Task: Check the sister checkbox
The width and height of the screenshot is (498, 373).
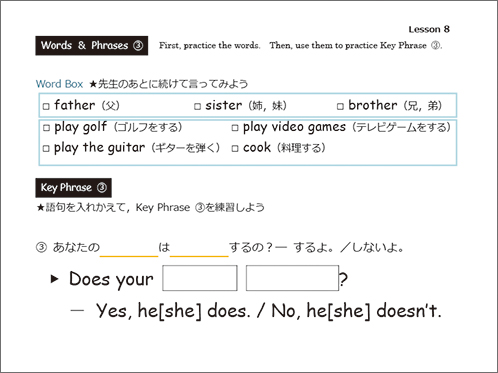Action: coord(198,106)
